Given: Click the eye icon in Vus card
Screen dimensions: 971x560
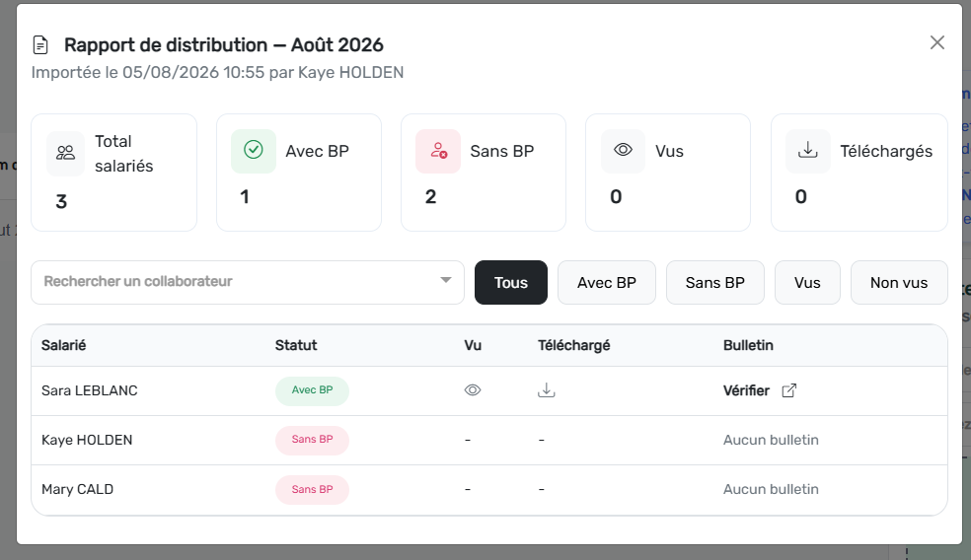Looking at the screenshot, I should (x=623, y=150).
